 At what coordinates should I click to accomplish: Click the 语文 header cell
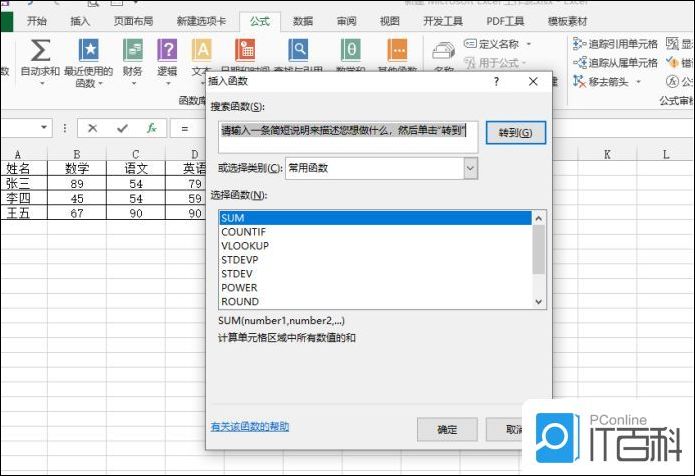point(136,168)
